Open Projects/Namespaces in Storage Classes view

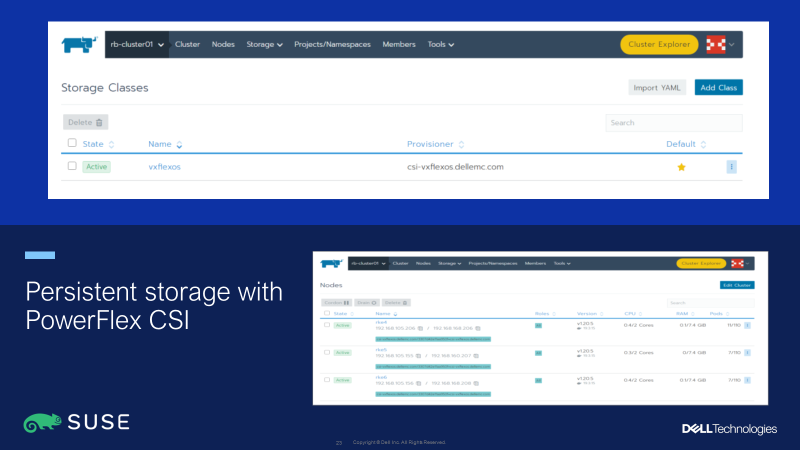(x=332, y=44)
